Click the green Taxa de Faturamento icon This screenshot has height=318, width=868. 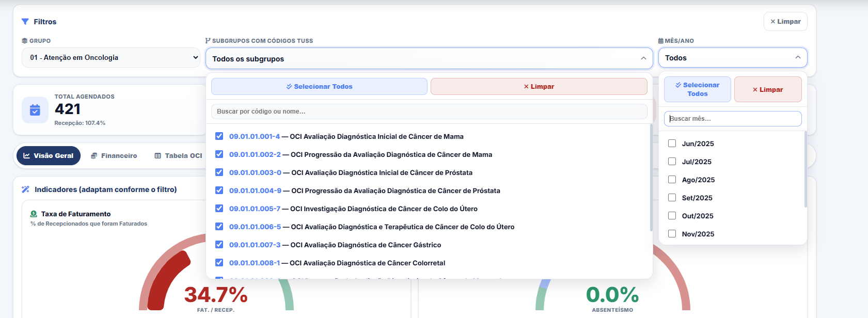click(34, 214)
